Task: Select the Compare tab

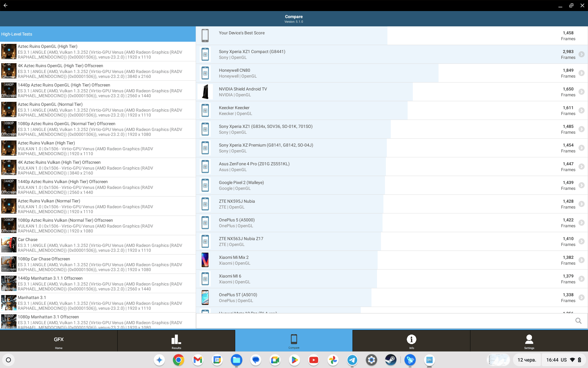Action: click(294, 341)
